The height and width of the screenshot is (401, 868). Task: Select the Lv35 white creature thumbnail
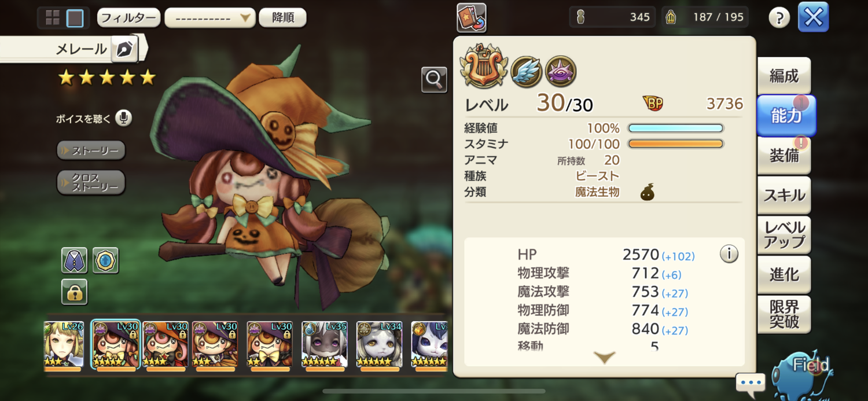324,345
